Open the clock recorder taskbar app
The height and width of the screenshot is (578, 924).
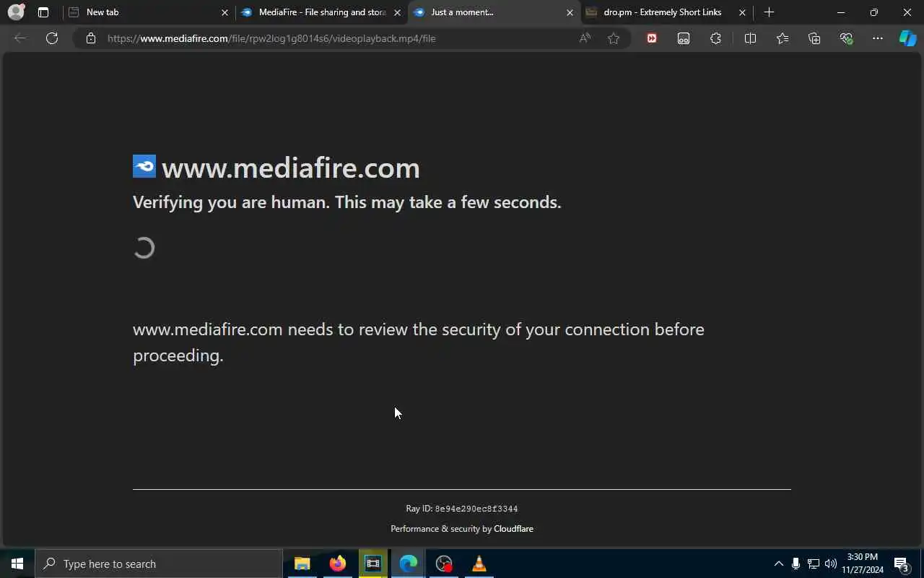coord(443,564)
